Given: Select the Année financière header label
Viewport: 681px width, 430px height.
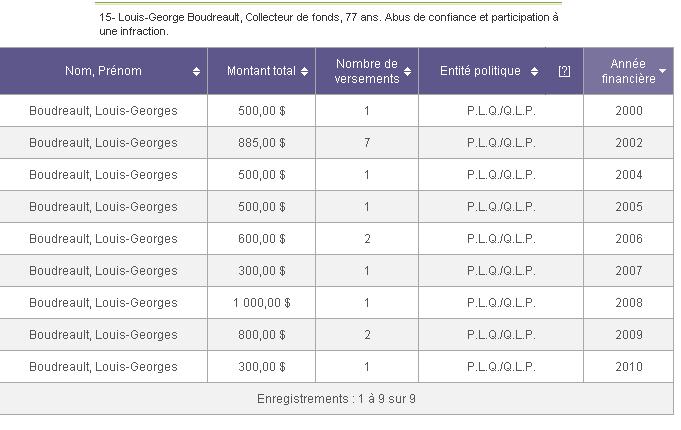Looking at the screenshot, I should click(x=628, y=71).
